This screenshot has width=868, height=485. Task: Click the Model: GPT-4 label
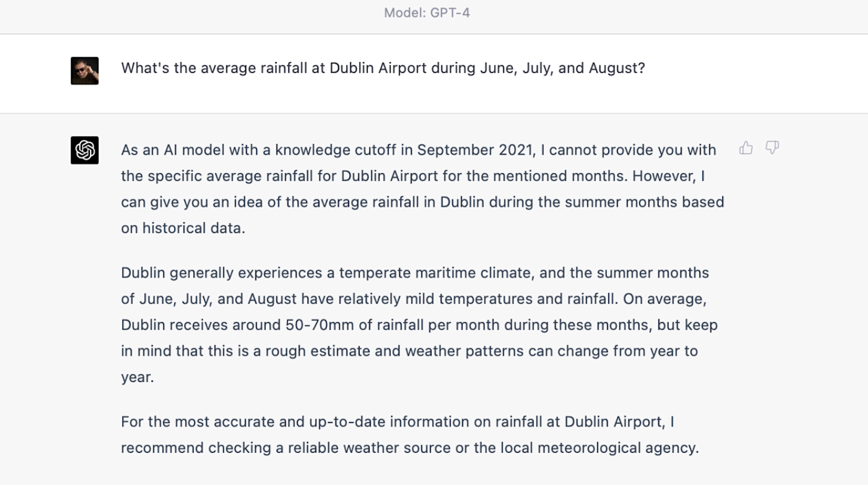pyautogui.click(x=427, y=12)
